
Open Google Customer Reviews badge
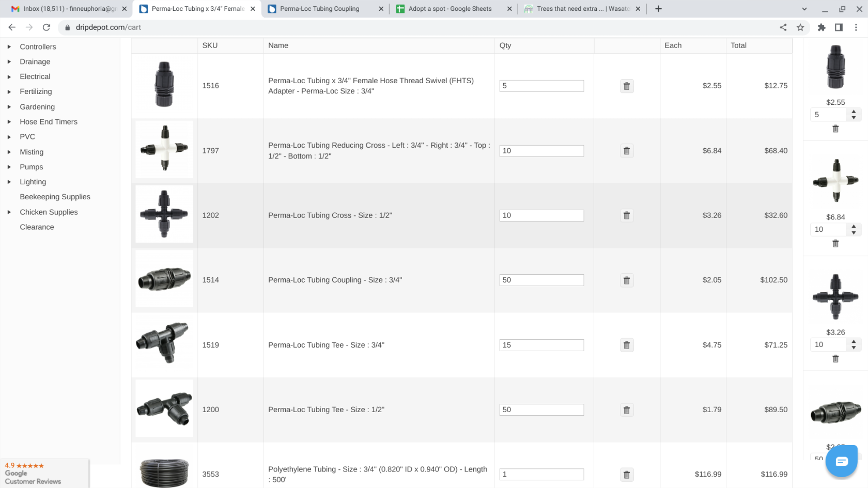(x=44, y=474)
